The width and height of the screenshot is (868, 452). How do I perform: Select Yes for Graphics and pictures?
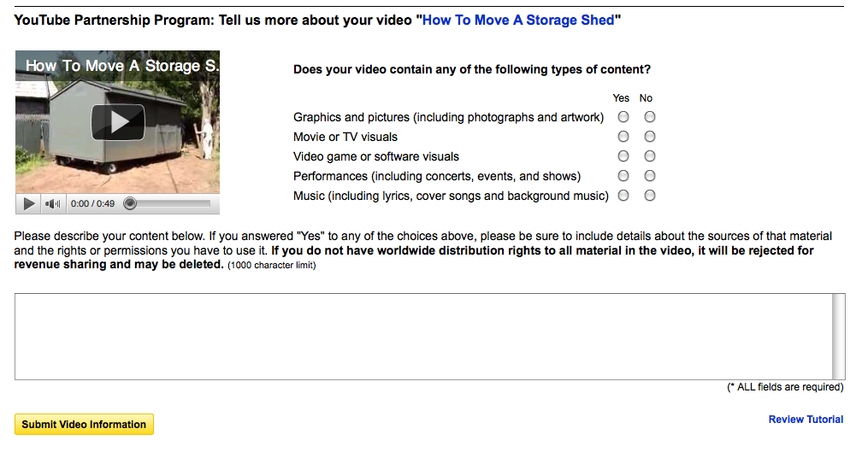coord(623,117)
